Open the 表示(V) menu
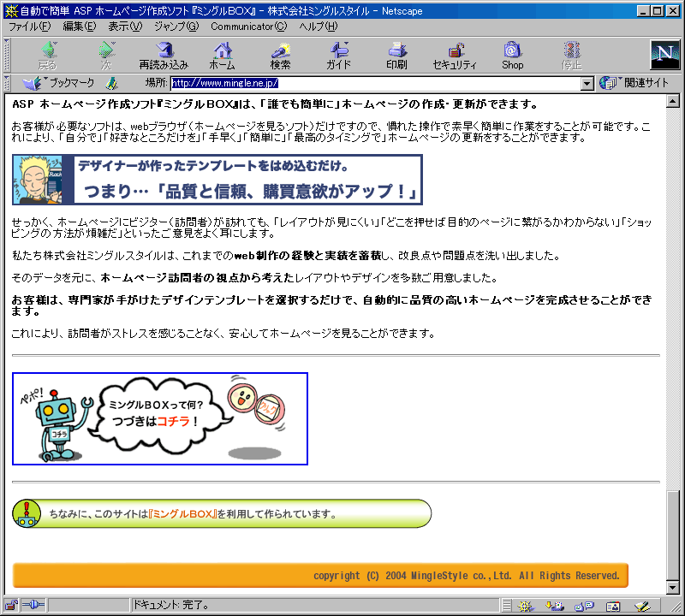685x616 pixels. [x=125, y=27]
